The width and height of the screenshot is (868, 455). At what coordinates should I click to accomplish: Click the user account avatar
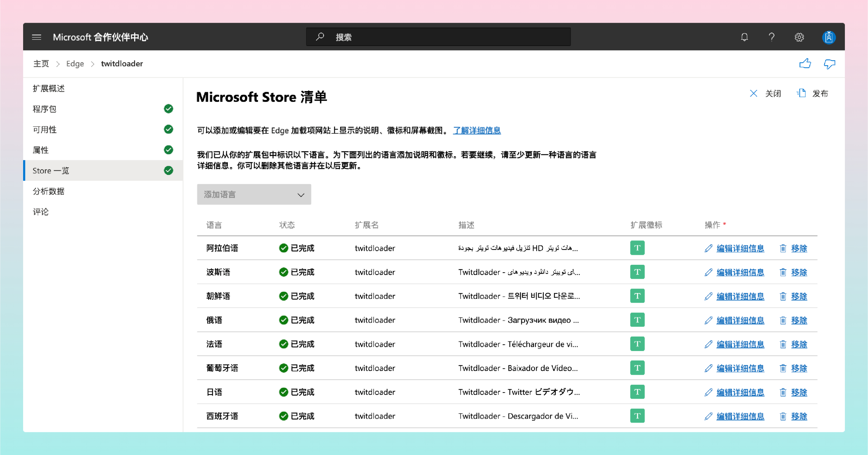pyautogui.click(x=829, y=37)
